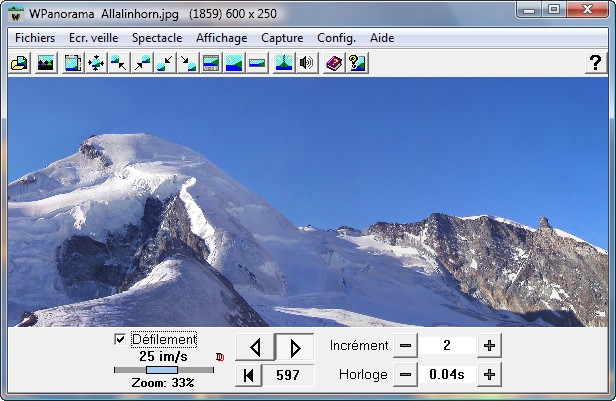Image resolution: width=616 pixels, height=401 pixels.
Task: Open the Fichiers menu
Action: 35,38
